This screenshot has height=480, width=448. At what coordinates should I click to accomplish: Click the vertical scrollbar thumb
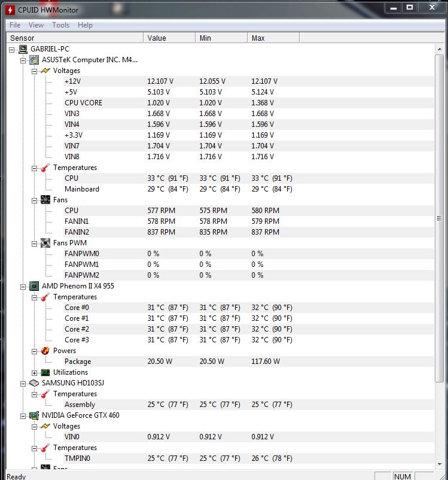(440, 218)
